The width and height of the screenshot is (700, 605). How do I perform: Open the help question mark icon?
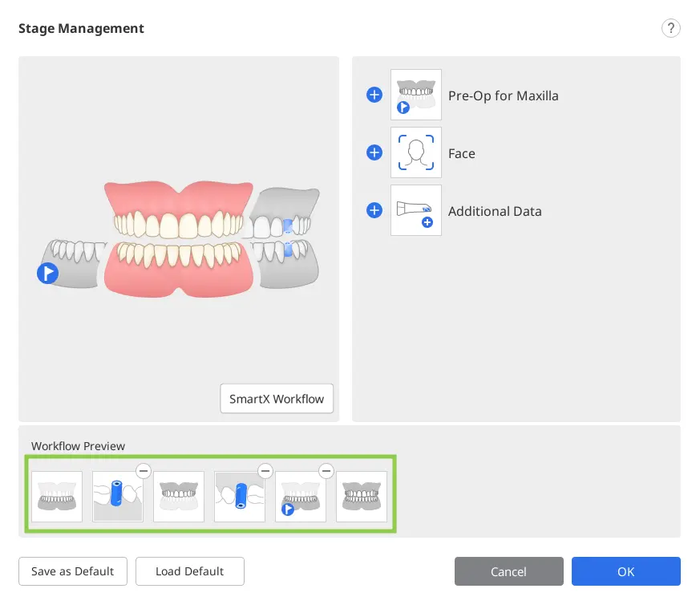[x=670, y=28]
